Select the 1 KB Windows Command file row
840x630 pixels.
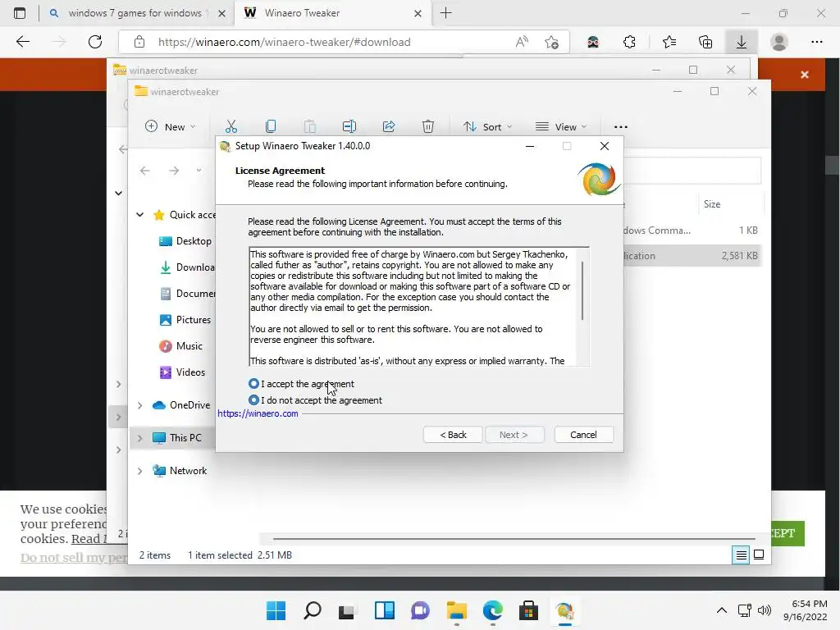click(x=692, y=231)
